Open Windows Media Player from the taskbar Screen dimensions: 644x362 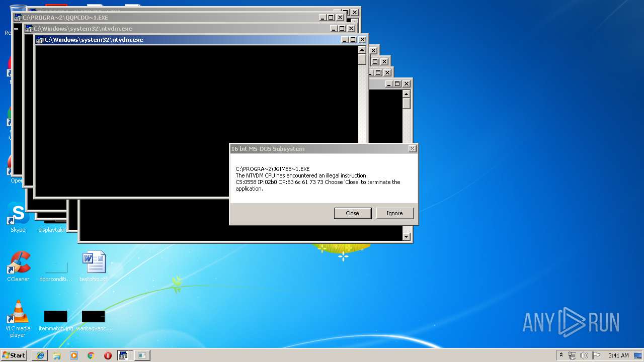74,355
